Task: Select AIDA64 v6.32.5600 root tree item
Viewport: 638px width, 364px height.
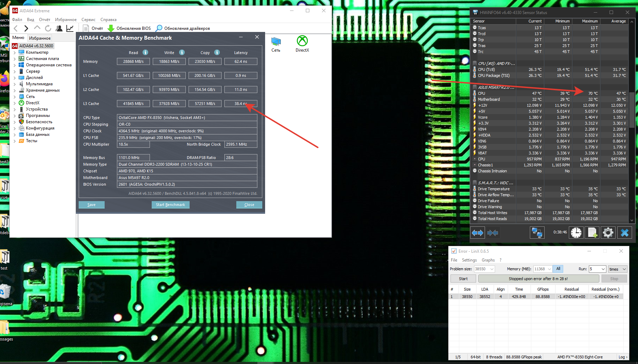Action: [x=33, y=46]
